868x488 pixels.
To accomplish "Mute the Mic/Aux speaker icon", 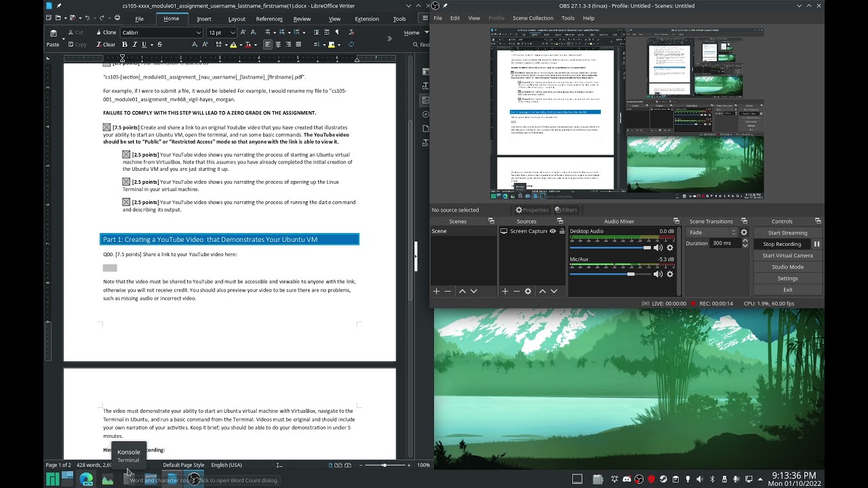I will [658, 274].
